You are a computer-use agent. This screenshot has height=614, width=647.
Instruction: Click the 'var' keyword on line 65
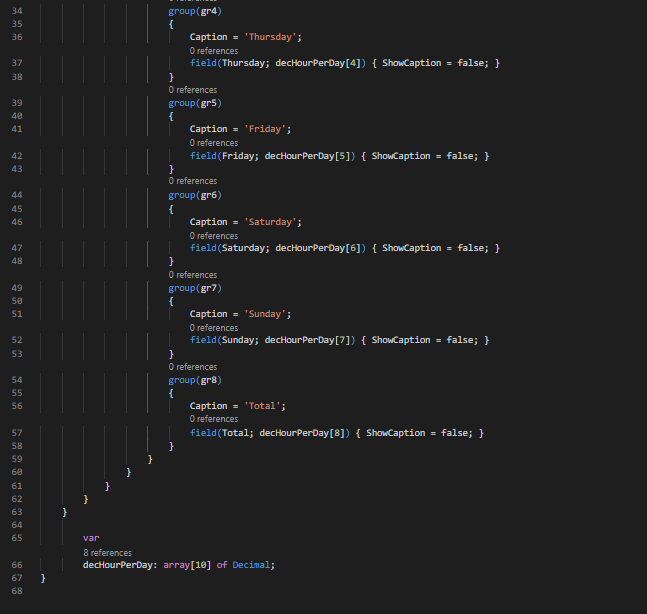coord(91,538)
